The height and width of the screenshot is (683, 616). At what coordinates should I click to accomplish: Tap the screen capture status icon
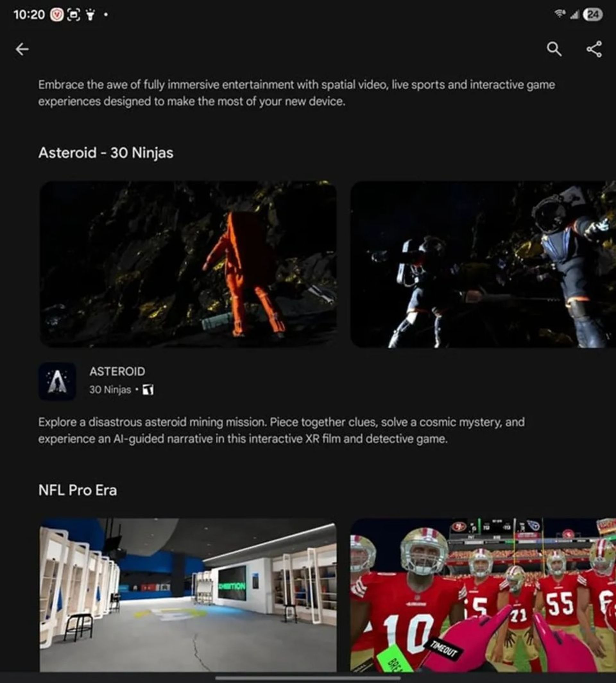(x=74, y=14)
